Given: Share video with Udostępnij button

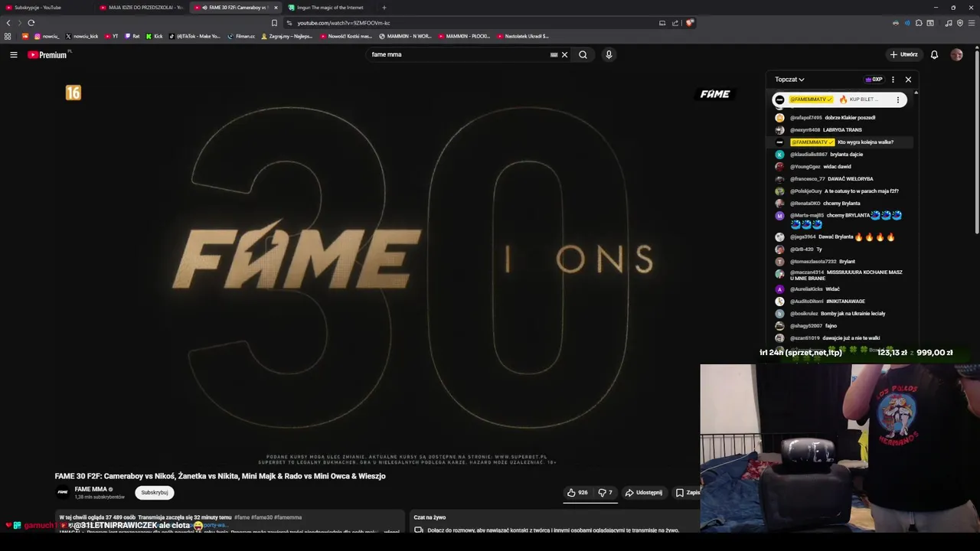Looking at the screenshot, I should (x=644, y=493).
